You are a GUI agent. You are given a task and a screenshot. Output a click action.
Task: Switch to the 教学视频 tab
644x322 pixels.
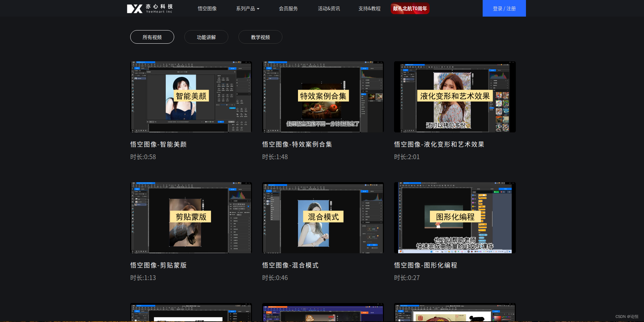pos(260,37)
